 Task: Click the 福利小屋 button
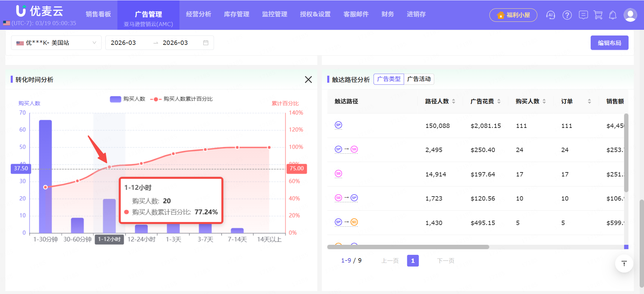tap(513, 15)
